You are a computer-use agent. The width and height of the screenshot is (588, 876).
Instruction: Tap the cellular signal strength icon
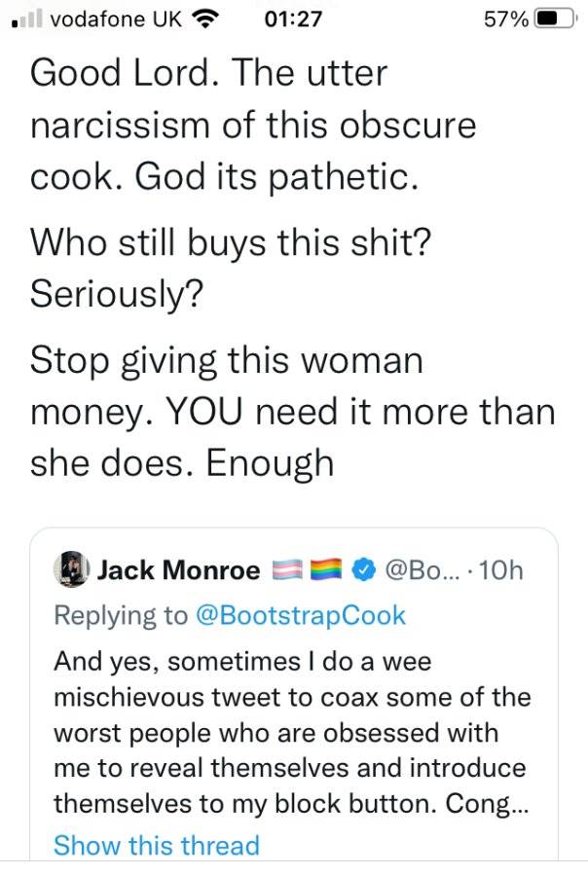pos(28,19)
